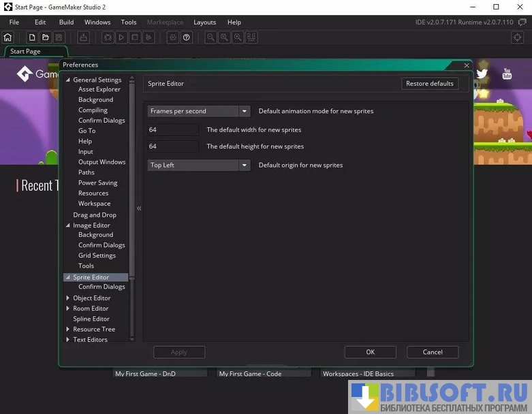Image resolution: width=532 pixels, height=414 pixels.
Task: Click the Twitter bird icon
Action: (482, 74)
